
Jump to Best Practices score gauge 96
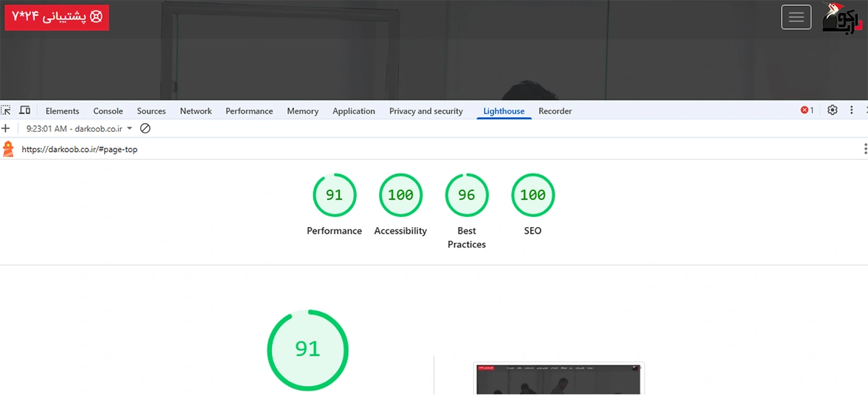[467, 195]
